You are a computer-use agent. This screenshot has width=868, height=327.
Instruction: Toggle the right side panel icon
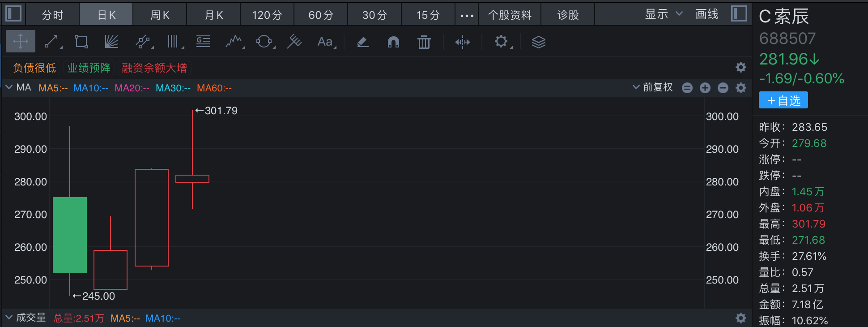point(739,13)
